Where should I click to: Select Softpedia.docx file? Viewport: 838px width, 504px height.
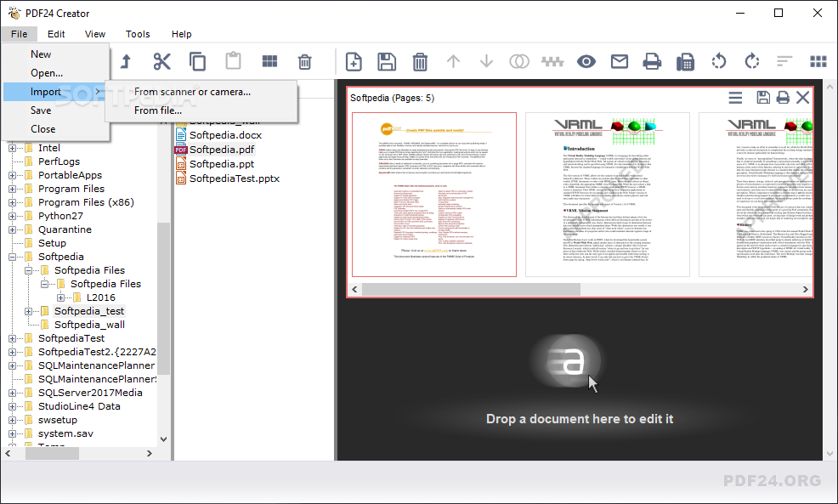pyautogui.click(x=225, y=135)
